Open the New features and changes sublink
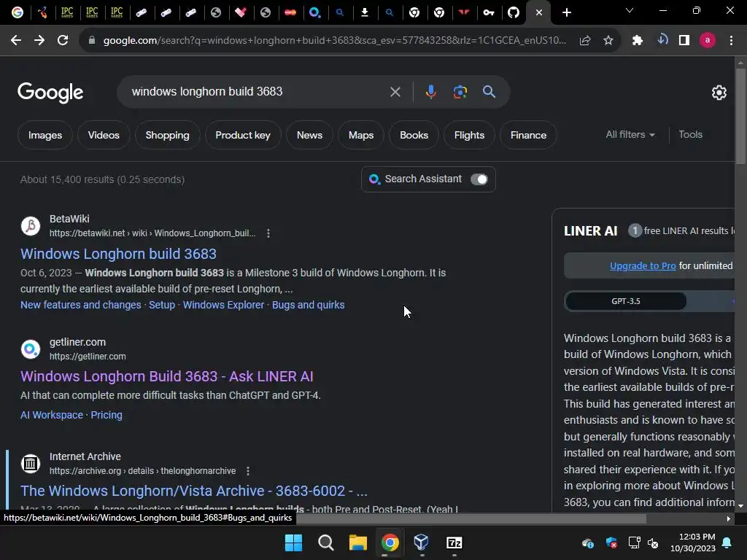 [x=80, y=305]
